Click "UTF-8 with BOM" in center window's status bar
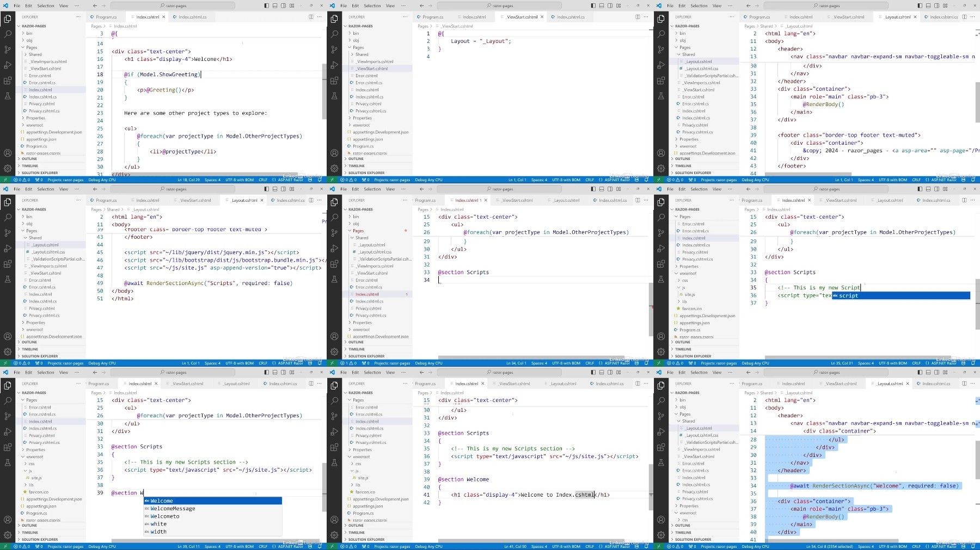The width and height of the screenshot is (980, 550). [566, 363]
